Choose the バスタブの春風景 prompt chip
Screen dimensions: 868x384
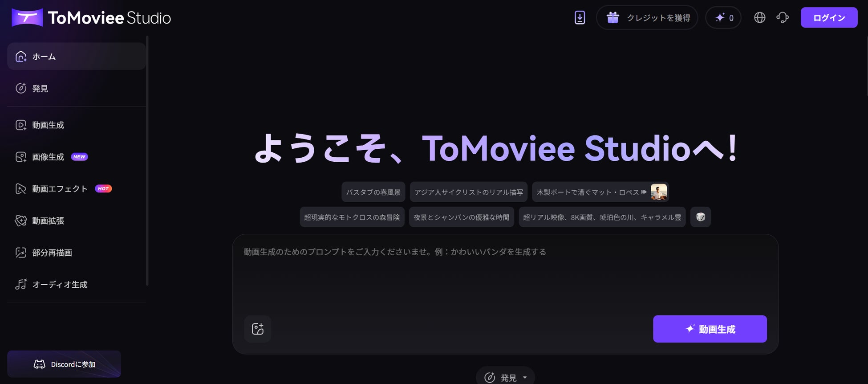pyautogui.click(x=373, y=192)
